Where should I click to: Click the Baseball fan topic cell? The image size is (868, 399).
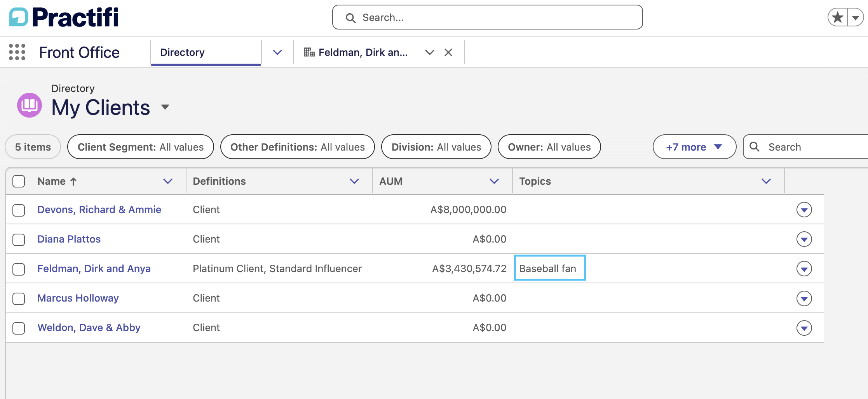coord(550,268)
